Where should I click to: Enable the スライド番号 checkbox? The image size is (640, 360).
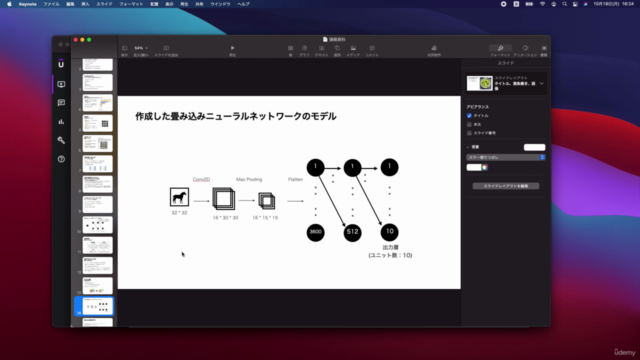coord(469,133)
